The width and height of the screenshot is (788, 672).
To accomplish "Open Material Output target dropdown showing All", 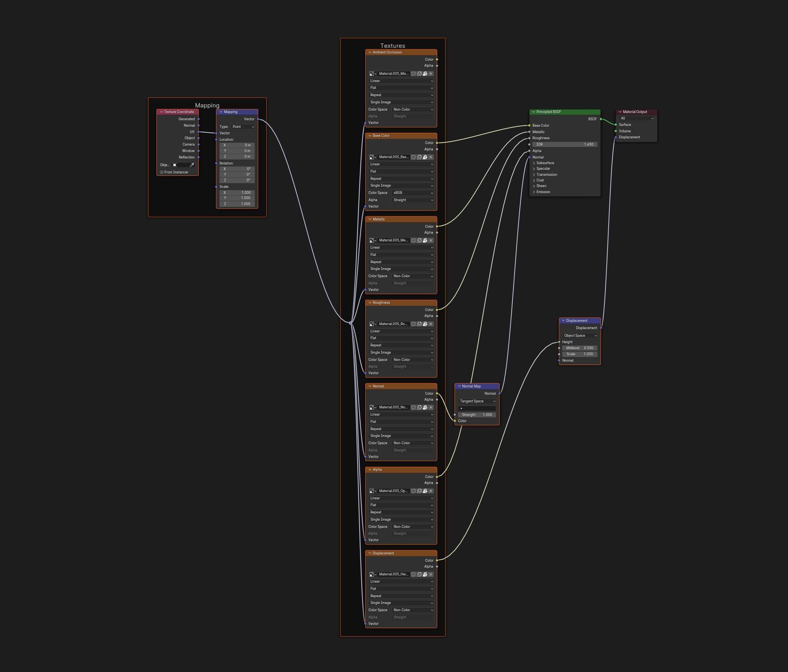I will pyautogui.click(x=636, y=118).
